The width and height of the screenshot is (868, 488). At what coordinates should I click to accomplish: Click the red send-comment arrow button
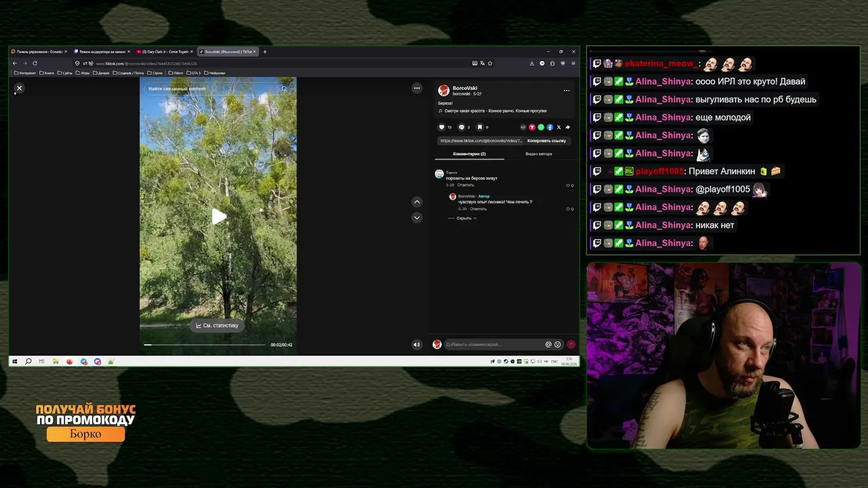(x=571, y=344)
